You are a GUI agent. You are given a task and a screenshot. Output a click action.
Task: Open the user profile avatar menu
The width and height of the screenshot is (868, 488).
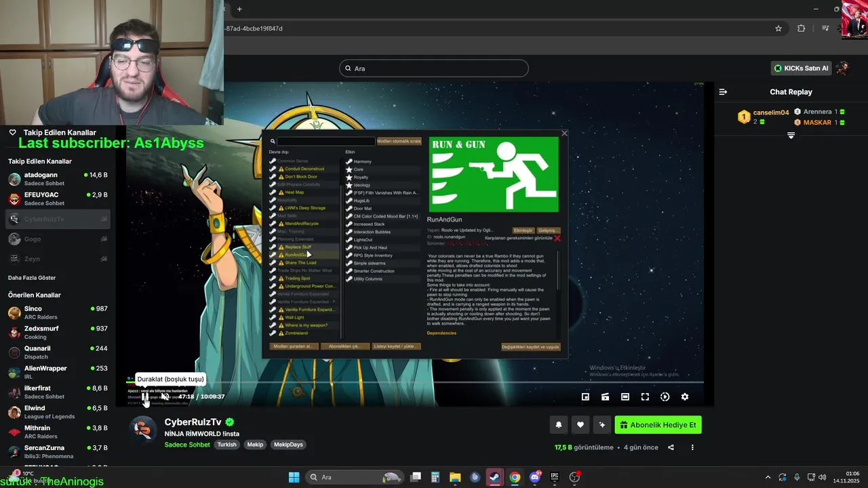click(842, 68)
